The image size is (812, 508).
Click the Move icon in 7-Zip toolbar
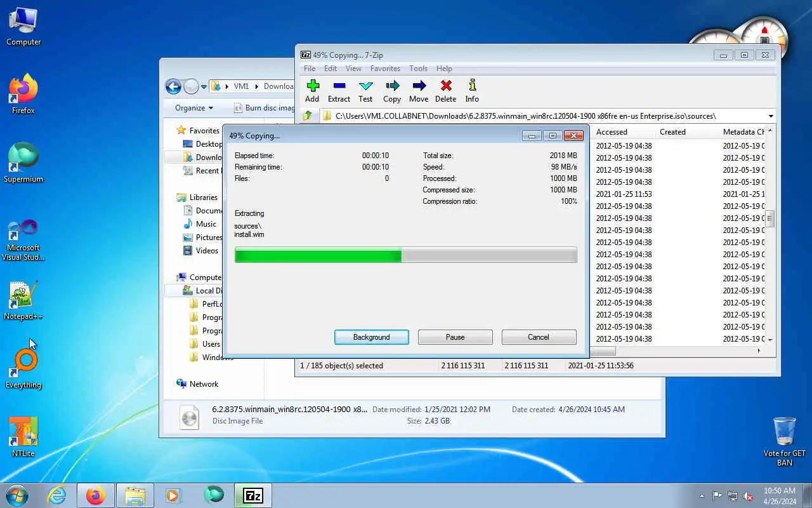click(419, 86)
